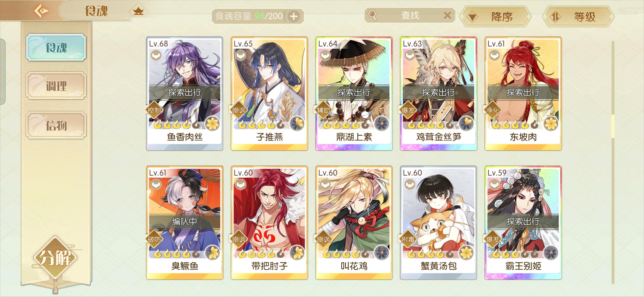Open the 等级 sort dropdown
Viewport: 644px width, 297px height.
click(x=578, y=17)
